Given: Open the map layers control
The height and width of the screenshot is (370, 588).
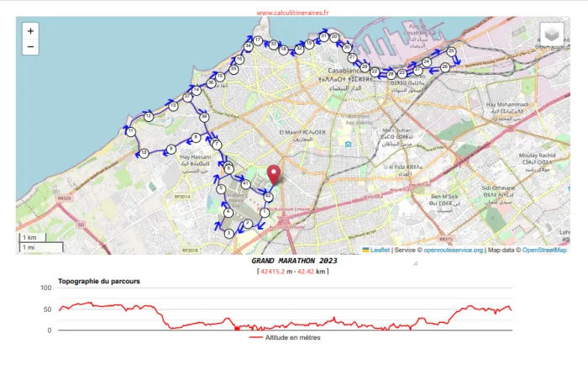Looking at the screenshot, I should click(551, 34).
